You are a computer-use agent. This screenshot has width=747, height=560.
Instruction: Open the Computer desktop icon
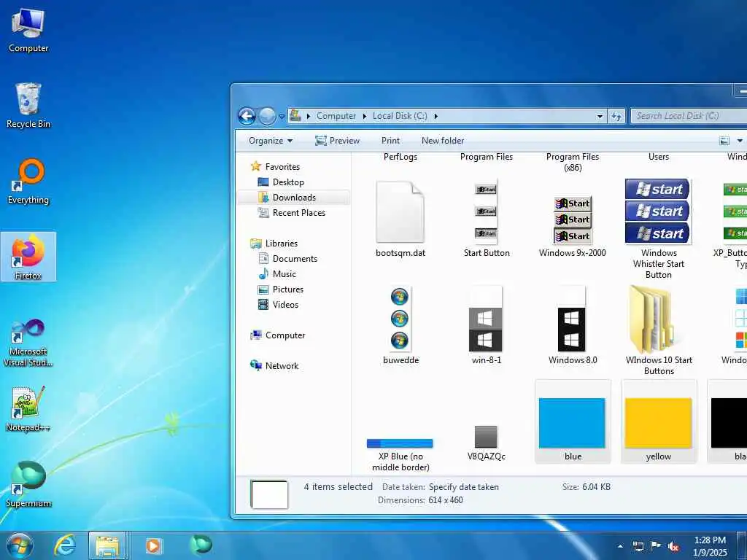28,30
